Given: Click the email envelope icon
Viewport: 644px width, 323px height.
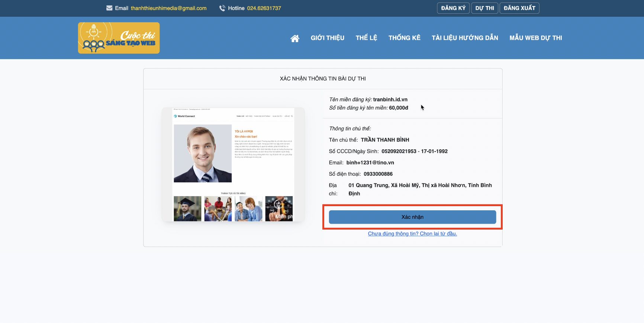Looking at the screenshot, I should [109, 8].
